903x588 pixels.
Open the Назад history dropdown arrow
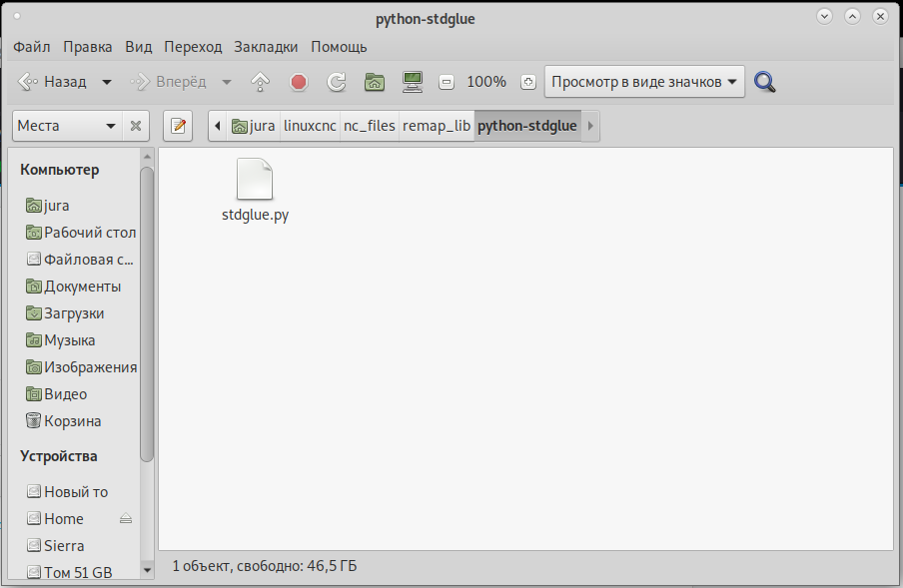pos(107,82)
